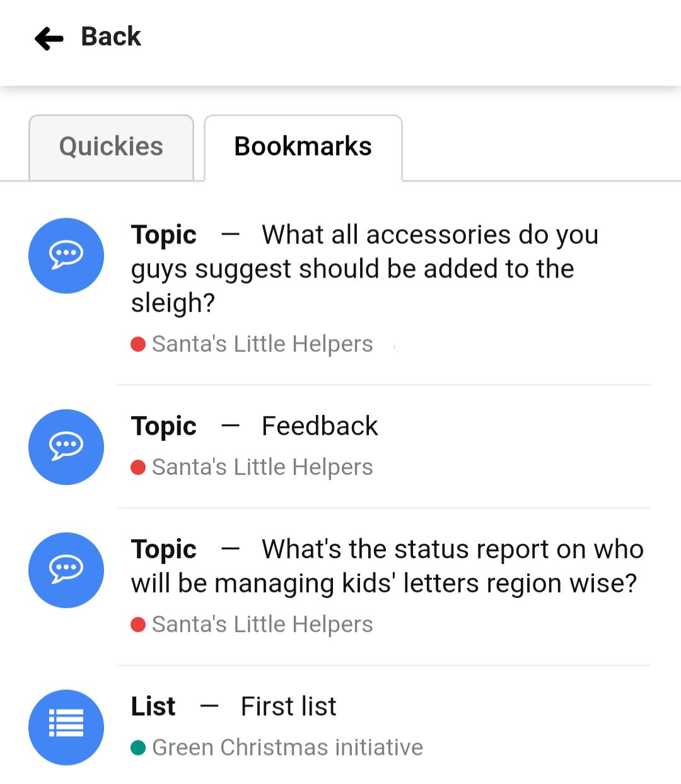Go back using the Back label

111,37
